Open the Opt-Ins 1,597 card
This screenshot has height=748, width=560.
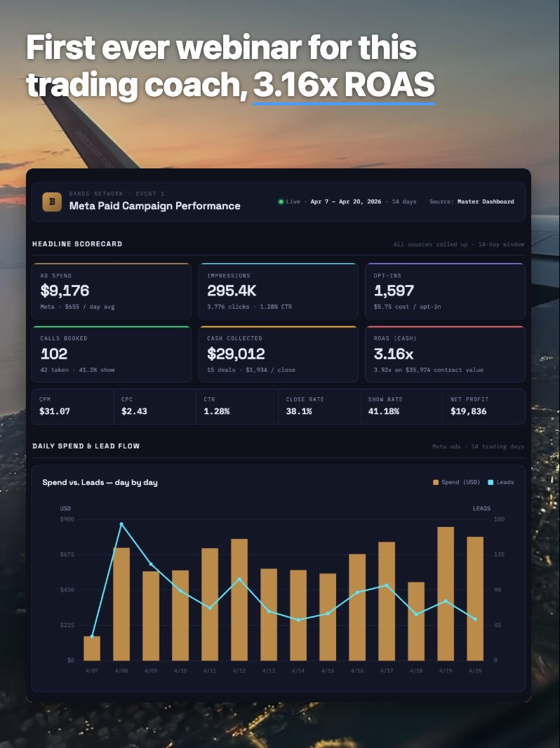click(445, 290)
